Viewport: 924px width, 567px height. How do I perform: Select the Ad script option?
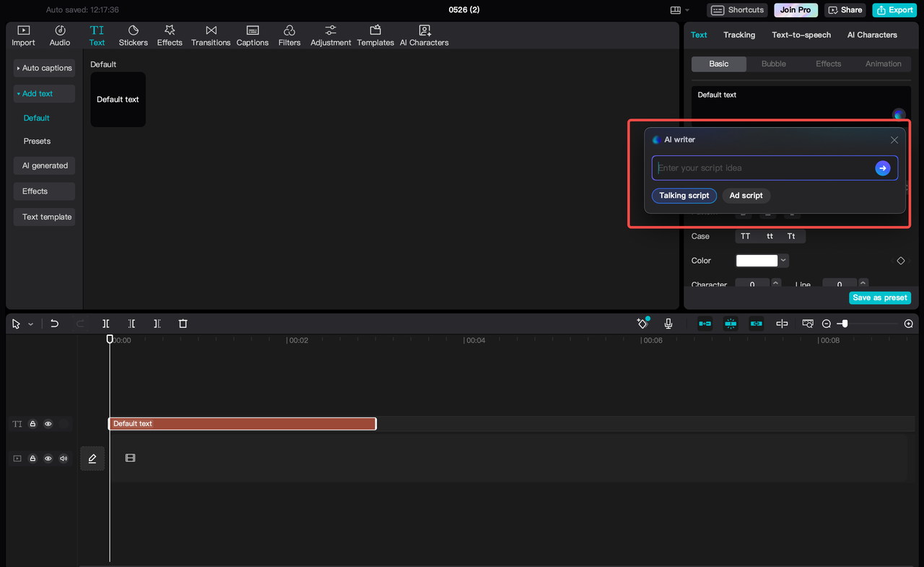(746, 195)
